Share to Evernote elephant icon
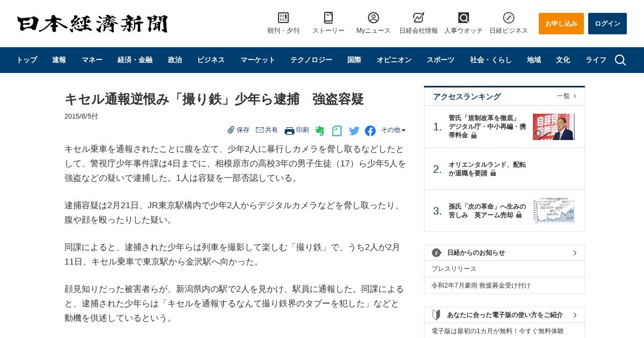Image resolution: width=644 pixels, height=338 pixels. coord(320,130)
